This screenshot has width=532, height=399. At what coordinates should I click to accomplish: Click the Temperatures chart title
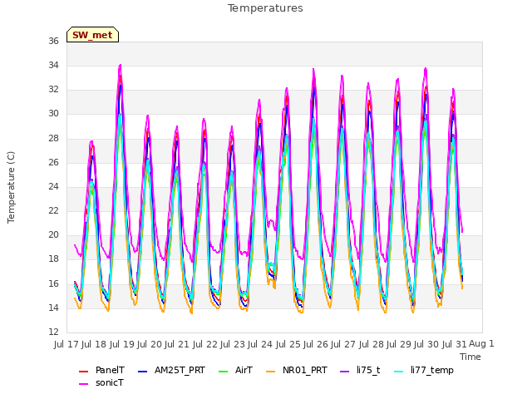pos(265,8)
